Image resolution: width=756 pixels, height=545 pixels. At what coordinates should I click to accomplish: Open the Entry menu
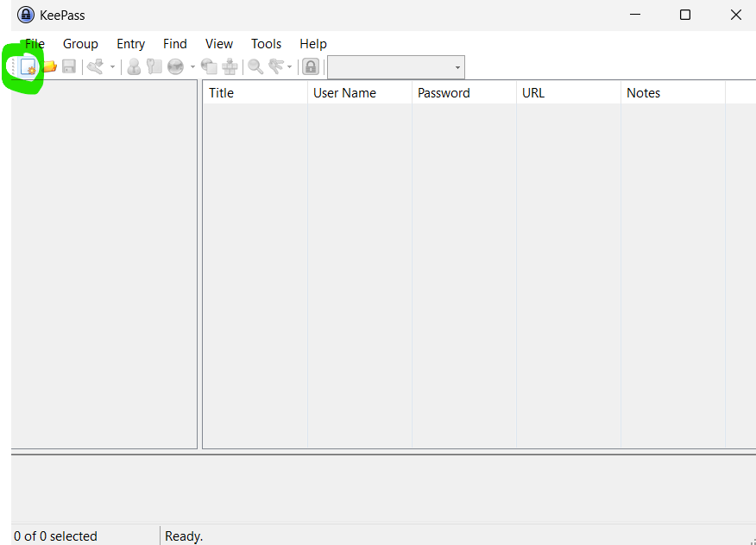click(x=130, y=44)
